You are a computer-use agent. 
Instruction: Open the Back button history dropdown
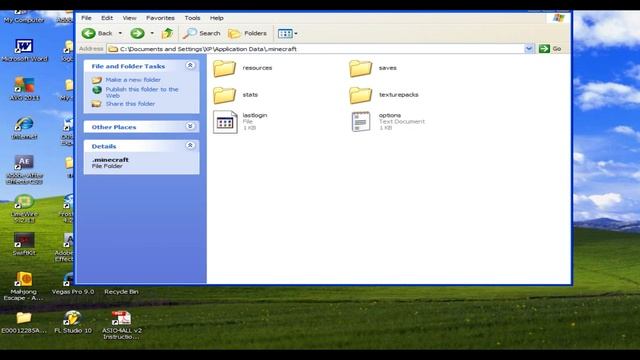120,33
